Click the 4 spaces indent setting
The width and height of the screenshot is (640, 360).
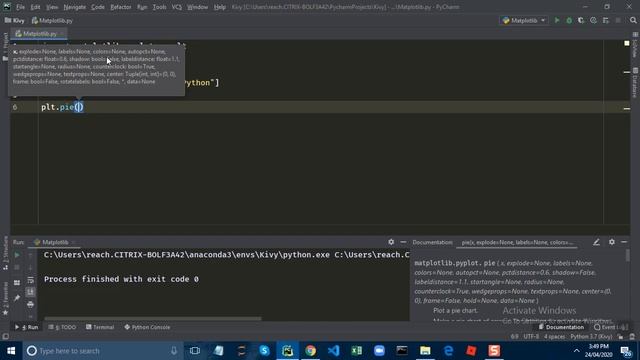(x=555, y=337)
